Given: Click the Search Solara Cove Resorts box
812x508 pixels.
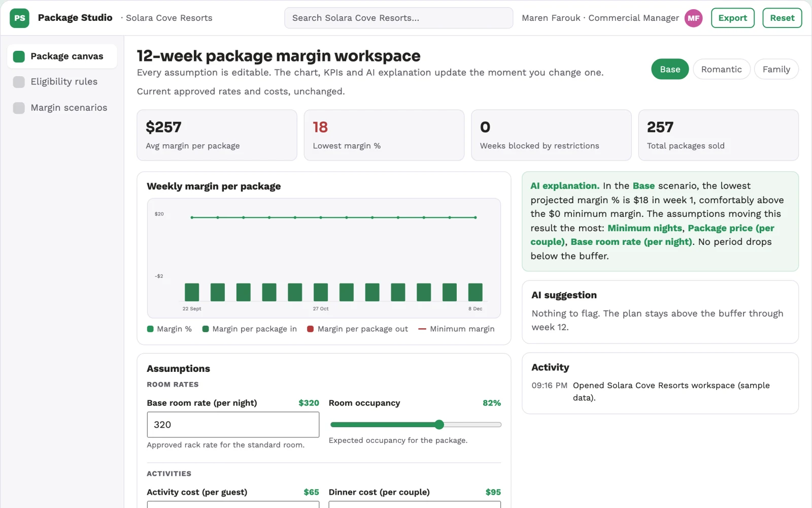Looking at the screenshot, I should (x=398, y=18).
